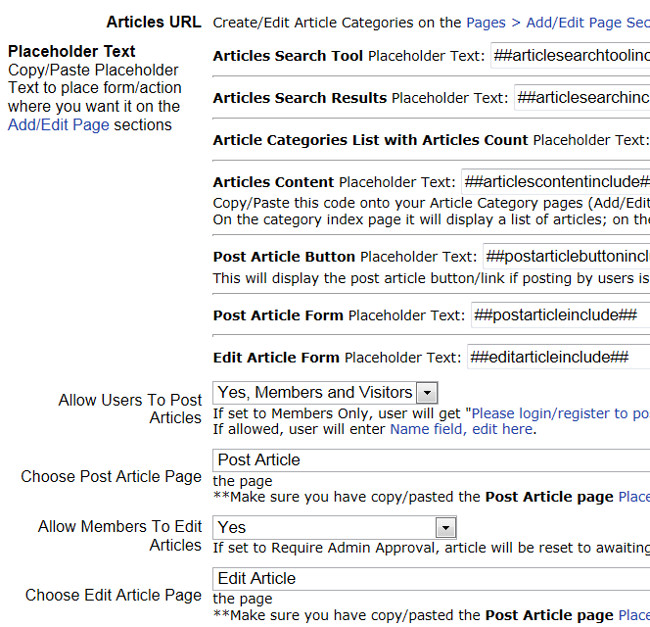This screenshot has height=627, width=650.
Task: Click the Please login/register link
Action: tap(560, 413)
